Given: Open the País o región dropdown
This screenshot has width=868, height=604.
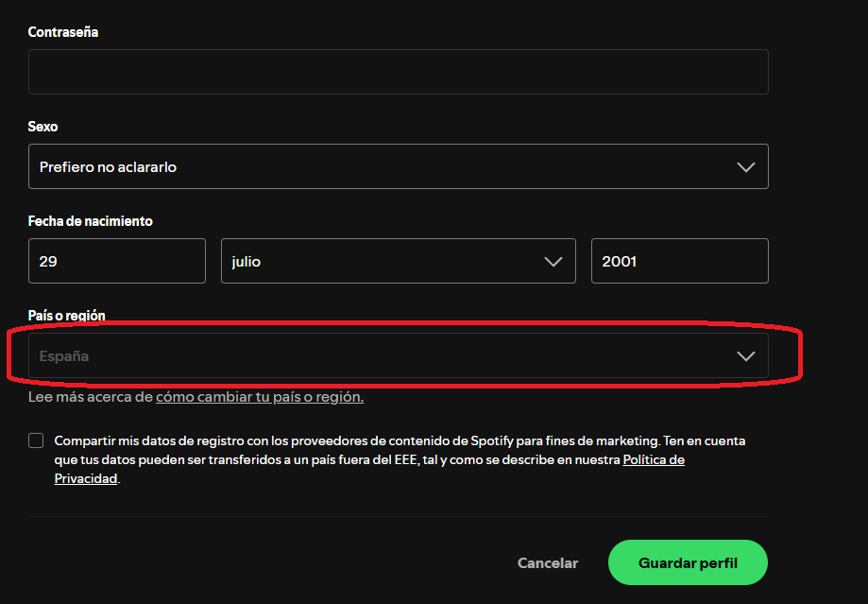Looking at the screenshot, I should (397, 355).
